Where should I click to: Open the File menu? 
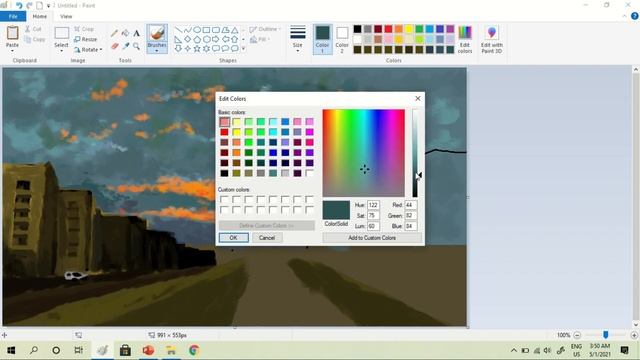pos(13,16)
